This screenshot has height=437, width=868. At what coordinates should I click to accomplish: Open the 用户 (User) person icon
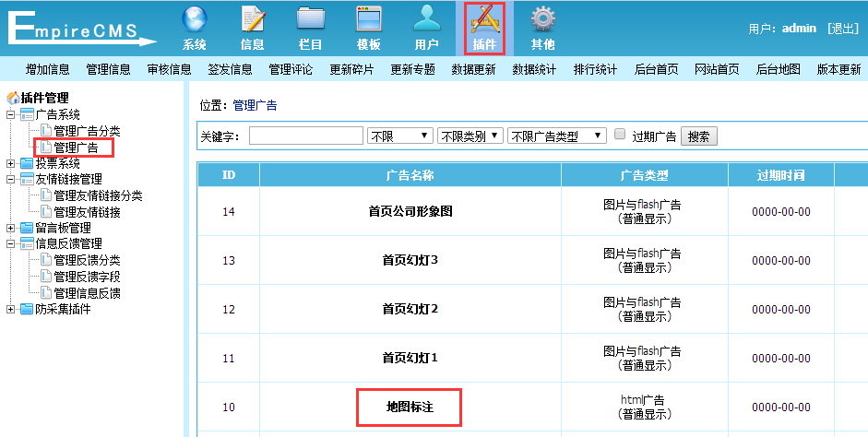pyautogui.click(x=426, y=19)
